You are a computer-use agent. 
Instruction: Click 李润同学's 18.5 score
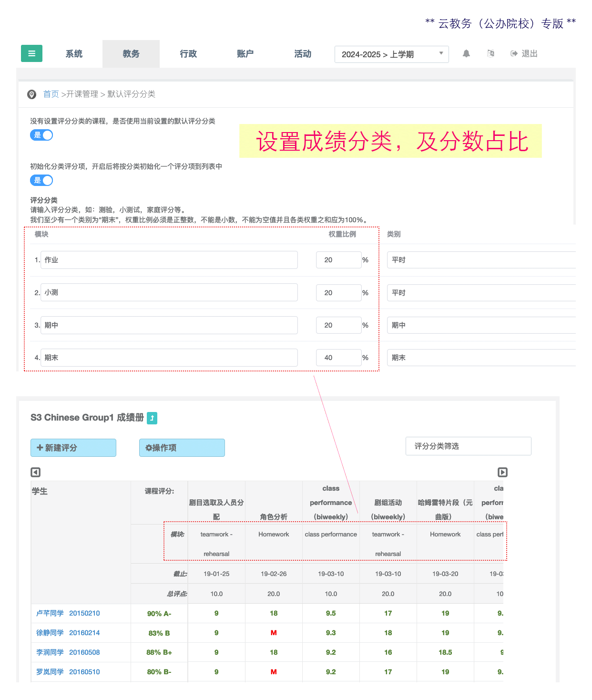click(445, 652)
